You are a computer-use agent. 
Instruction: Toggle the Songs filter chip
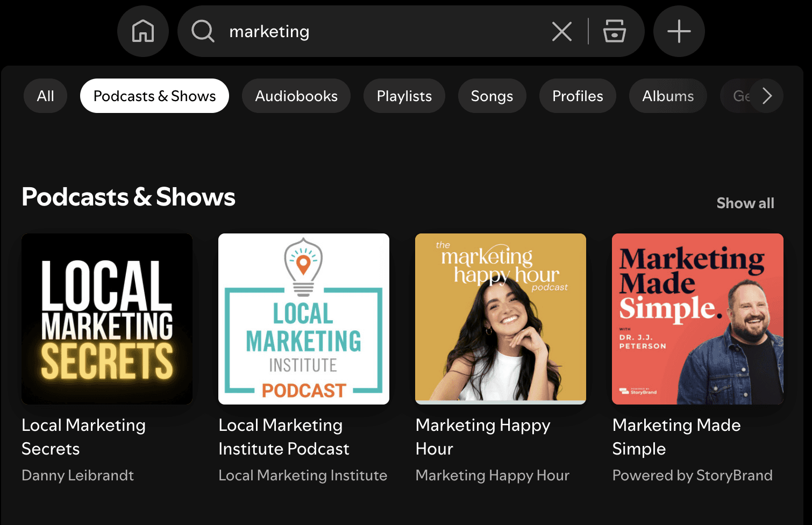(492, 95)
